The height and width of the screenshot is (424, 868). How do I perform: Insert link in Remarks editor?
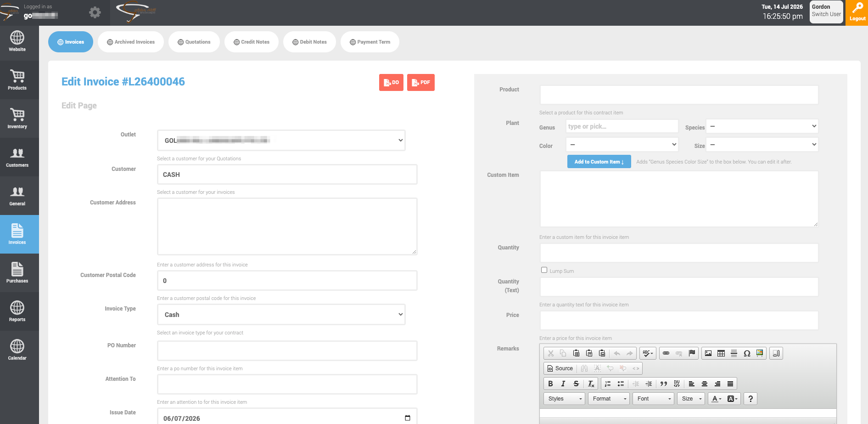pyautogui.click(x=666, y=353)
